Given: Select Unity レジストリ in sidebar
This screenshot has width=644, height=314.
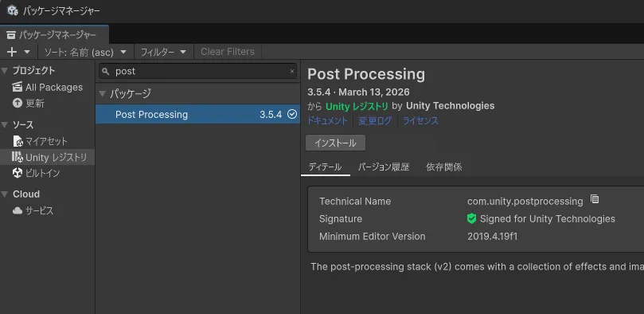Looking at the screenshot, I should [x=56, y=157].
